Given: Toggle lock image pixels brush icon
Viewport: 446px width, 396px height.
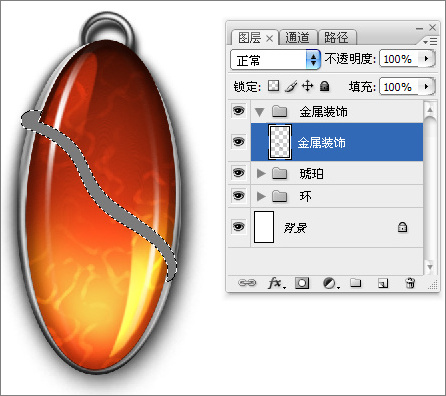Looking at the screenshot, I should point(291,86).
